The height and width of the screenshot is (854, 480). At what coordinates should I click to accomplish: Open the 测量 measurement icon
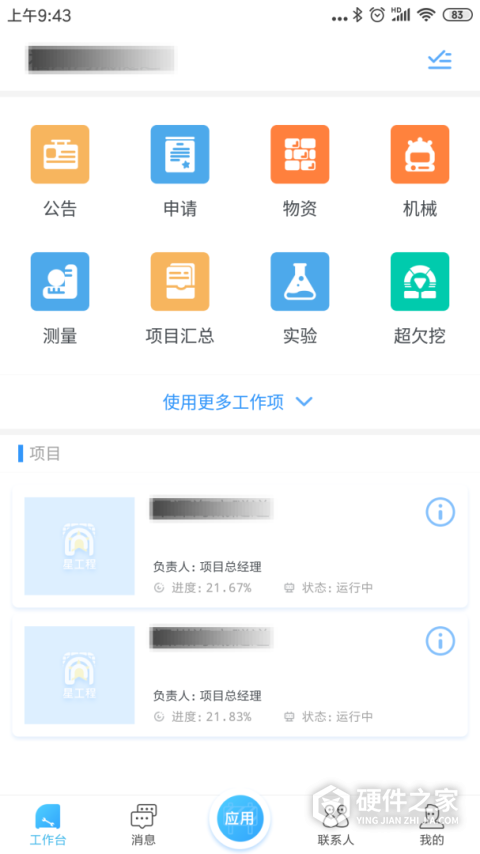pyautogui.click(x=60, y=282)
